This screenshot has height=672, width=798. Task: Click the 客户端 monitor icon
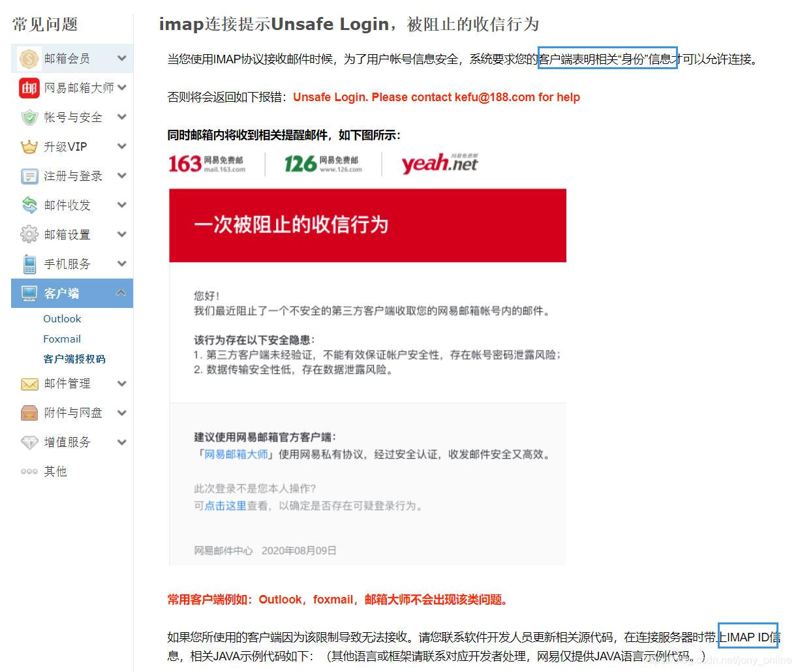point(29,294)
